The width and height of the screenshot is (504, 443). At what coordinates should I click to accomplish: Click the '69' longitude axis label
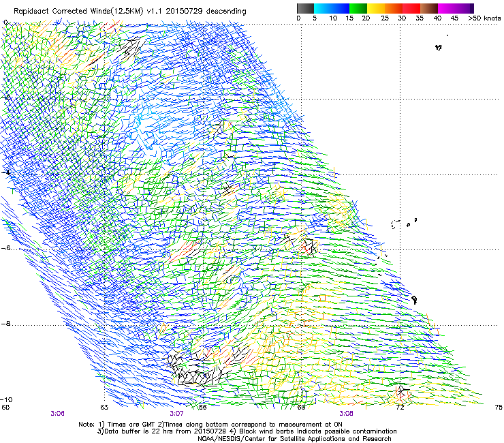pos(301,408)
